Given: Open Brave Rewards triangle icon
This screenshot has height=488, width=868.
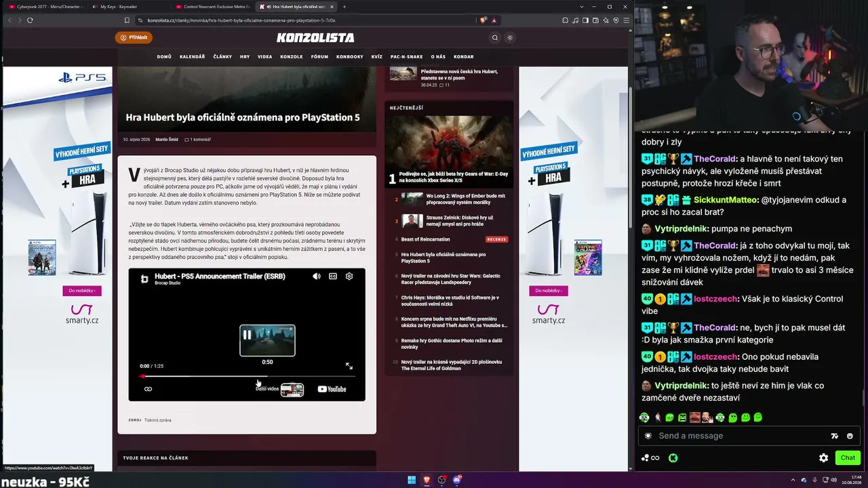Looking at the screenshot, I should click(x=494, y=20).
